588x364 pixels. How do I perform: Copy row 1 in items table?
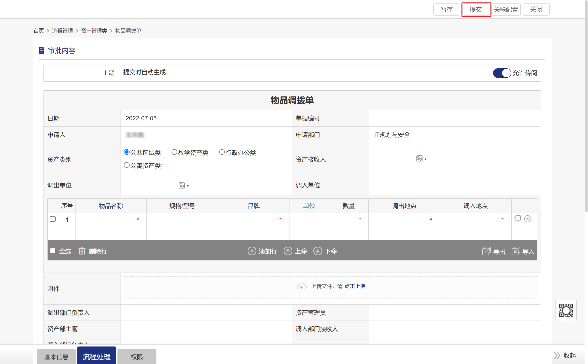click(517, 219)
